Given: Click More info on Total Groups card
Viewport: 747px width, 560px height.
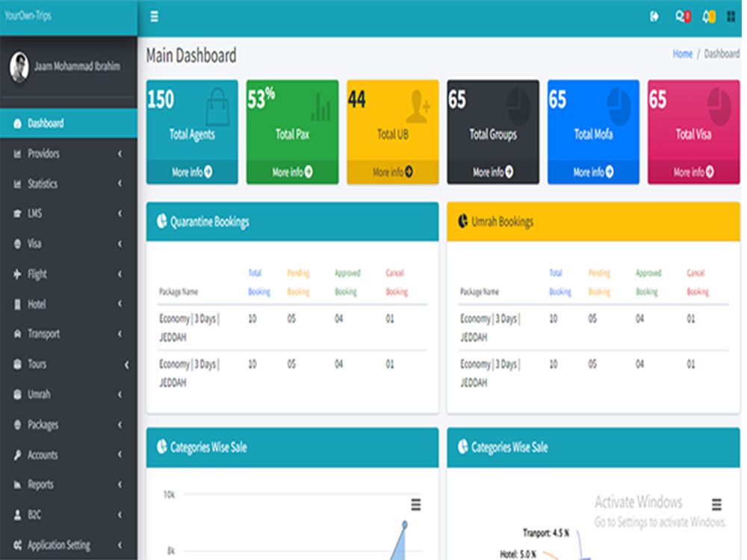Looking at the screenshot, I should 493,172.
